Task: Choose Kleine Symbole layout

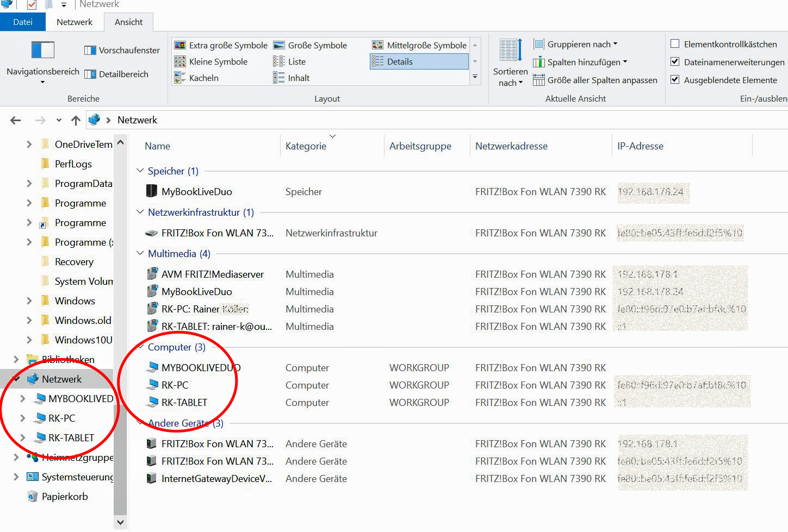Action: point(211,61)
